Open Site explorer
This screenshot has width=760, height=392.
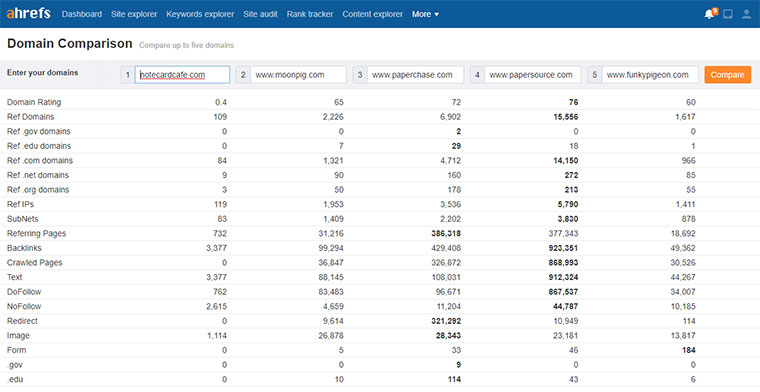pos(134,14)
